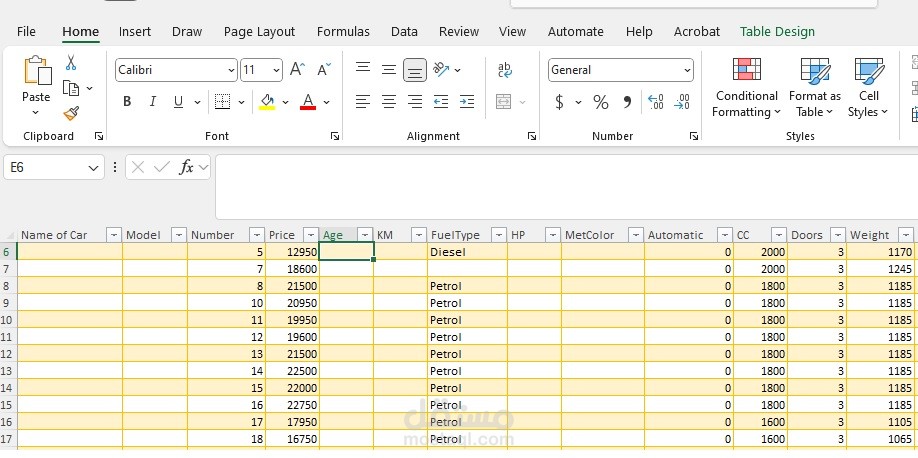Switch to the Formulas tab
The width and height of the screenshot is (918, 458).
coord(343,32)
